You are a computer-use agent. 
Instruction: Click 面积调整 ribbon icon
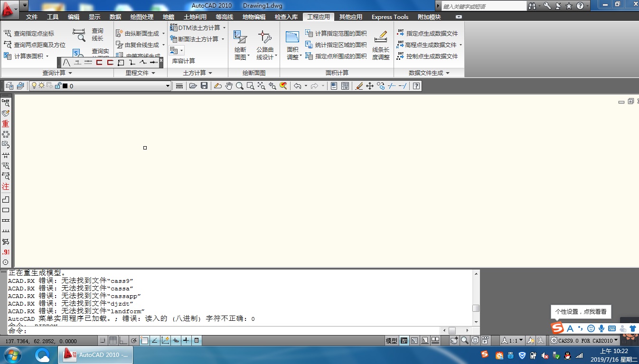[292, 45]
